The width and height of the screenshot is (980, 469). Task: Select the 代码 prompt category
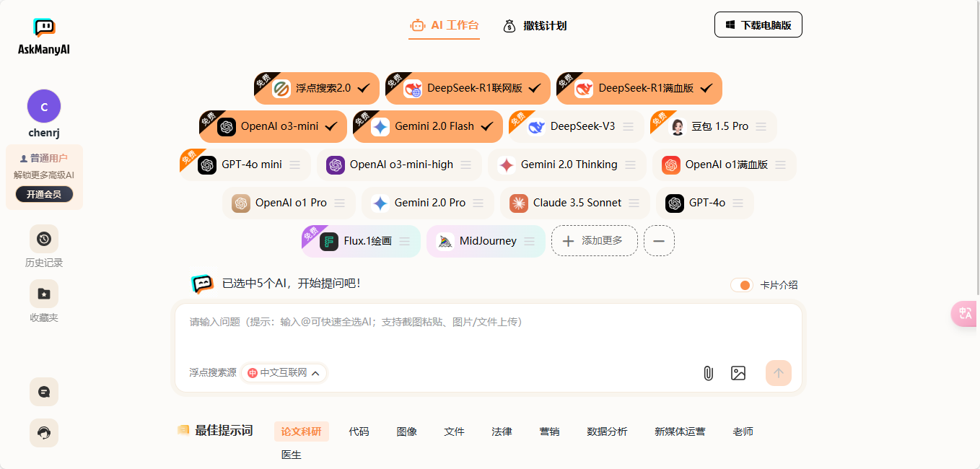(359, 431)
